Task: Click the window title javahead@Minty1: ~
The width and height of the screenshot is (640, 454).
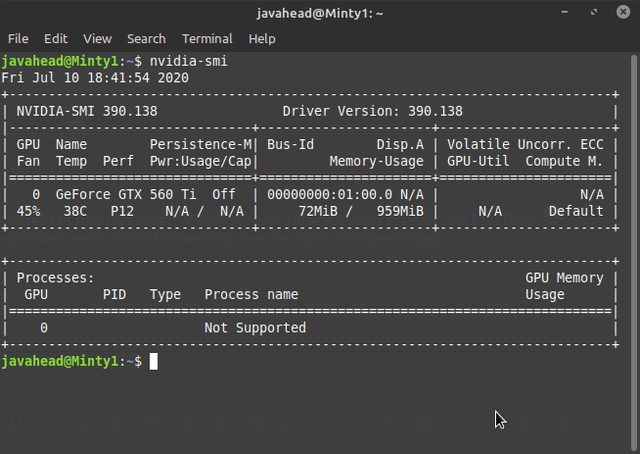Action: pyautogui.click(x=320, y=13)
